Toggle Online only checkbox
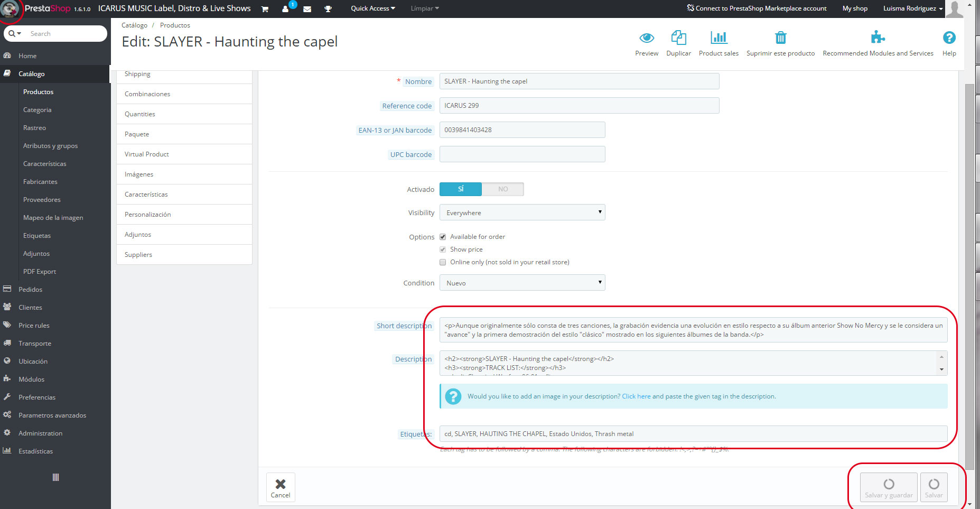980x509 pixels. pos(443,262)
